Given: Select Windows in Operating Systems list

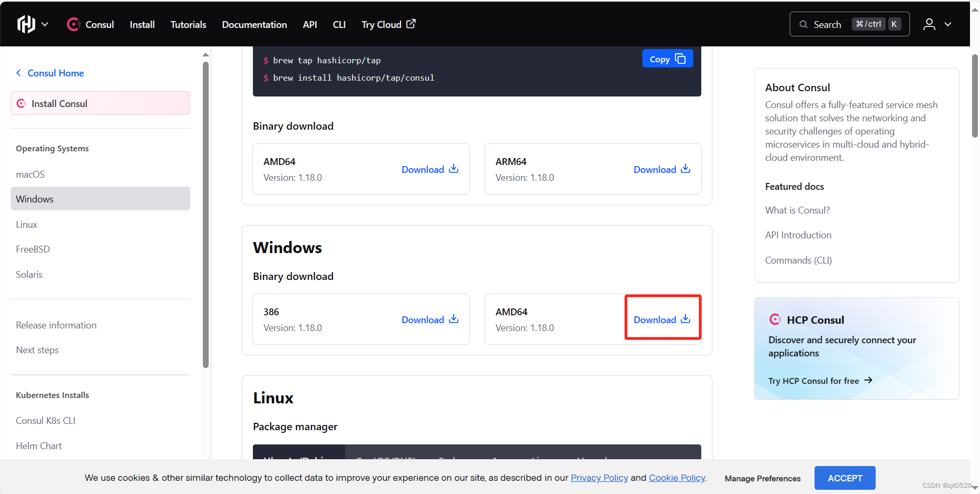Looking at the screenshot, I should (100, 199).
